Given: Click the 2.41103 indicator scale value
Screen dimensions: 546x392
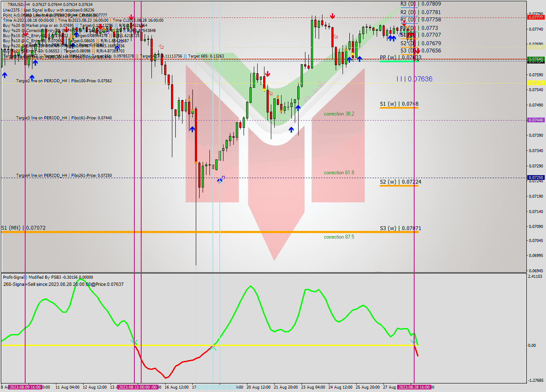Looking at the screenshot, I should tap(536, 277).
